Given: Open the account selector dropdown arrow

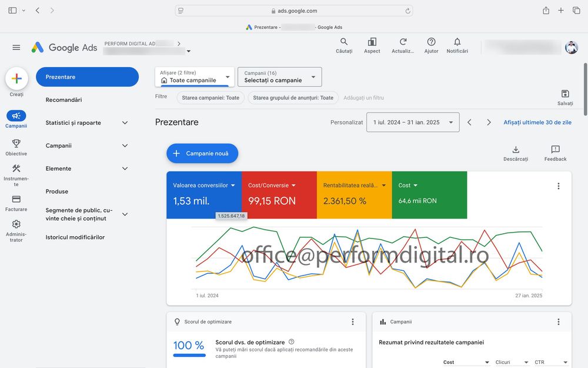Looking at the screenshot, I should pos(189,51).
